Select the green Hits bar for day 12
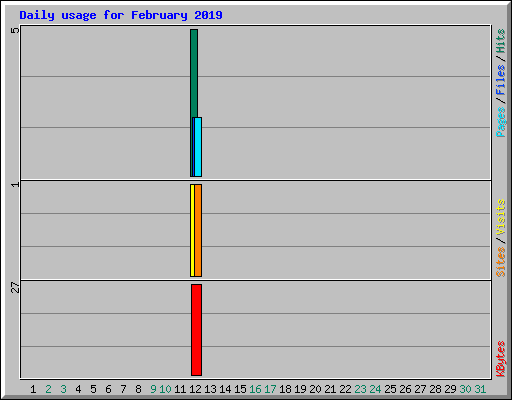 [194, 73]
